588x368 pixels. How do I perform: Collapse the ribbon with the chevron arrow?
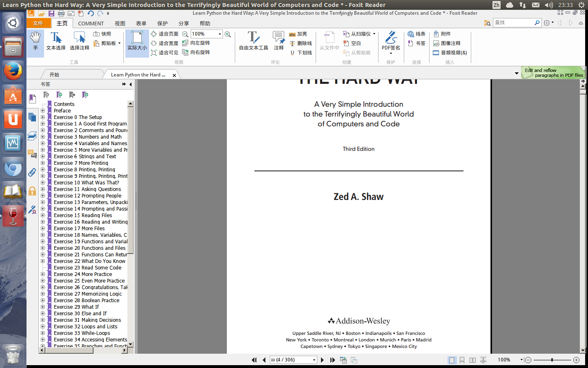[x=581, y=23]
